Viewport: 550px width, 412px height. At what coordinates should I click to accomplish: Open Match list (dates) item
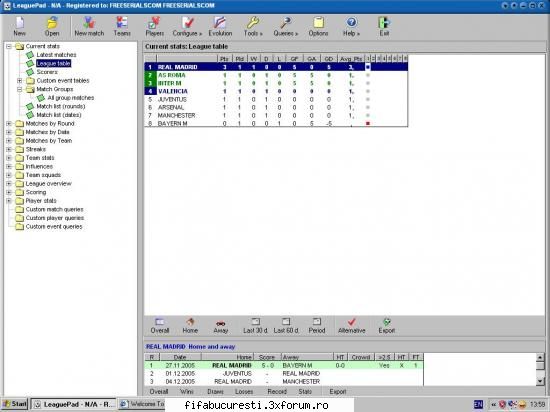(x=59, y=115)
